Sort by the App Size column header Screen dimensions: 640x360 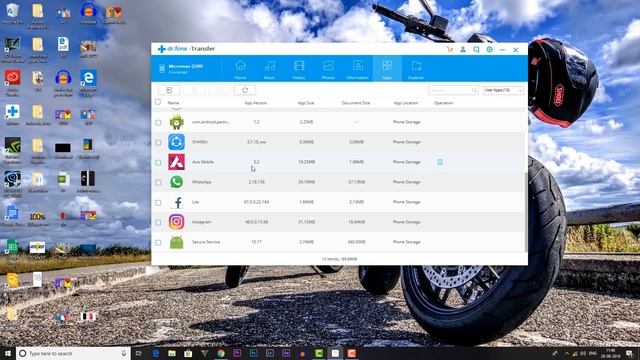(x=306, y=103)
